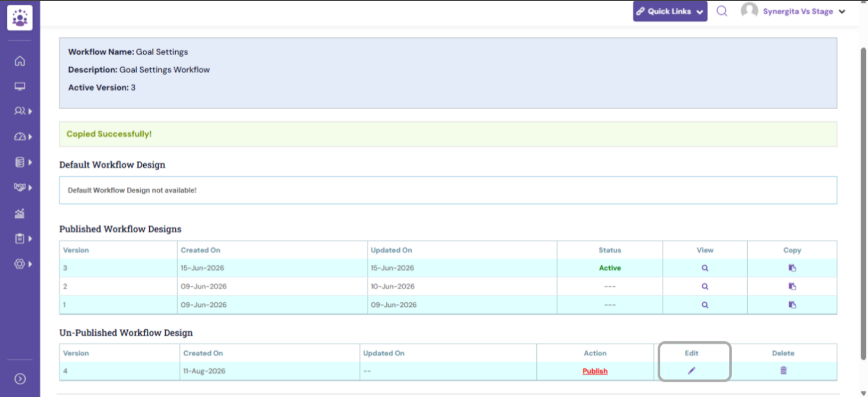Open the monitor dashboard sidebar icon
This screenshot has width=868, height=397.
point(20,86)
